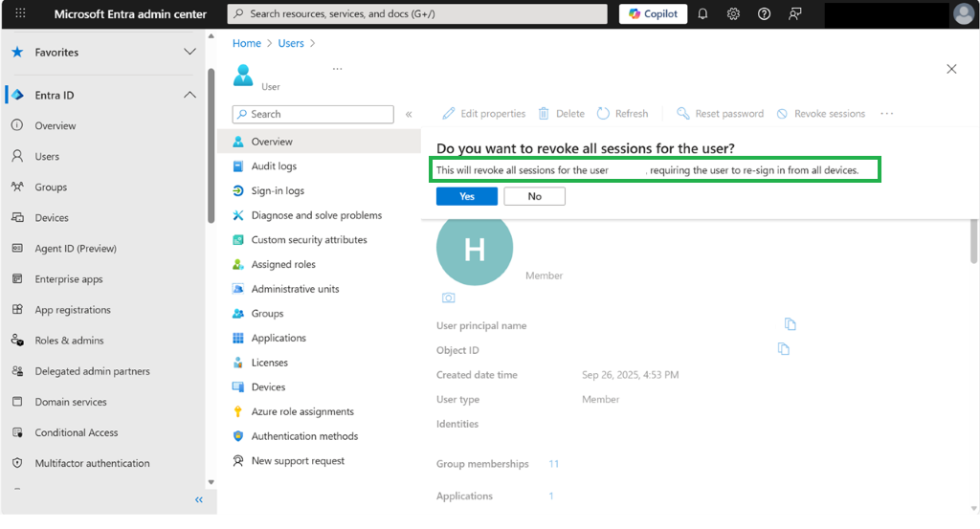Copy the User principal name
This screenshot has height=529, width=980.
(x=790, y=324)
